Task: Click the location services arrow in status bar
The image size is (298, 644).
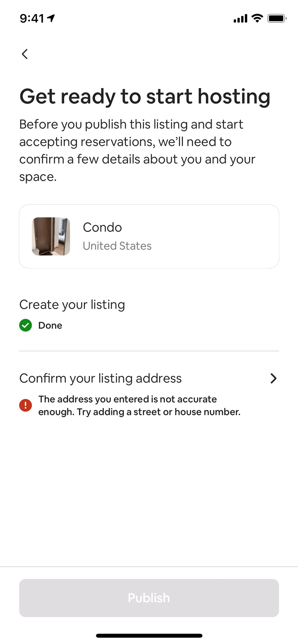Action: click(51, 18)
